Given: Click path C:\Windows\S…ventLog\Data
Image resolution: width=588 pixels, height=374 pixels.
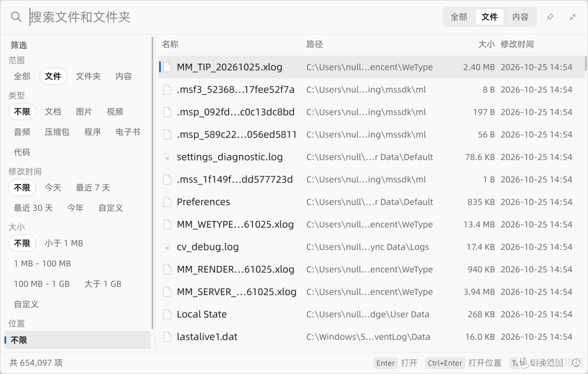Looking at the screenshot, I should pos(368,337).
